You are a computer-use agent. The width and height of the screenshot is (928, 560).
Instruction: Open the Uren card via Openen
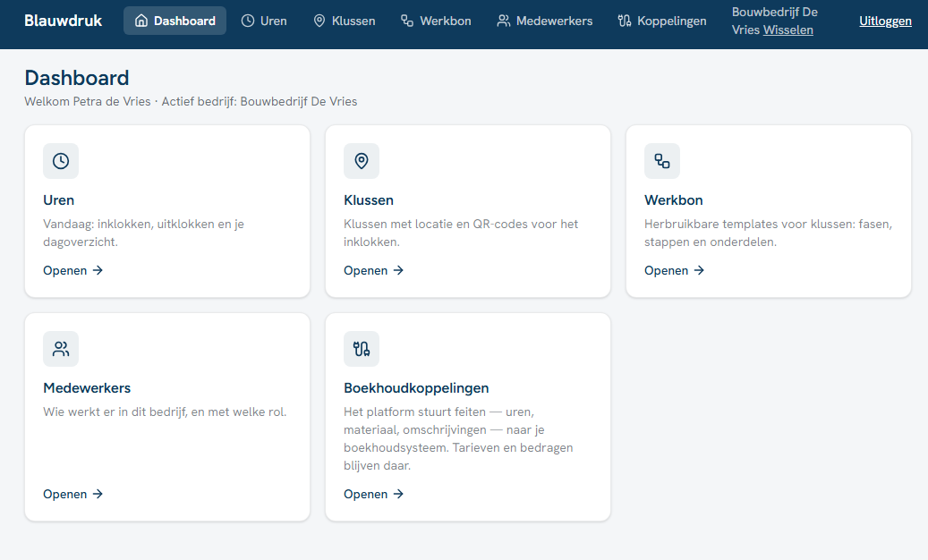click(x=73, y=270)
